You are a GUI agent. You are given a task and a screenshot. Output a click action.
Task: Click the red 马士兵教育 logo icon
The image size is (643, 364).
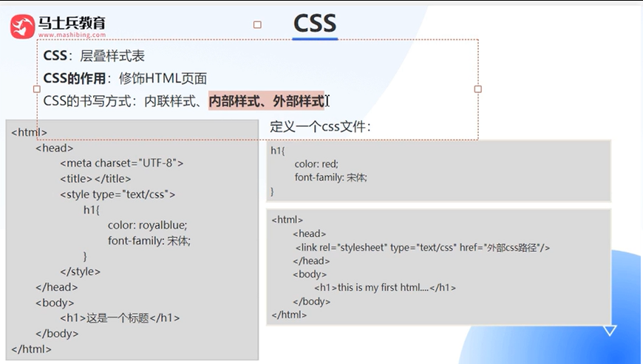(x=22, y=27)
